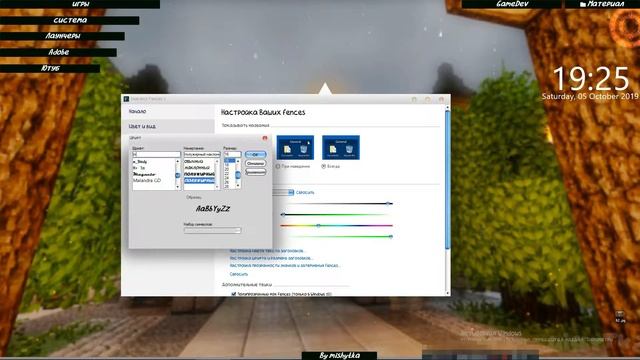
Task: Click slider handle sitting at far left
Action: (x=283, y=214)
